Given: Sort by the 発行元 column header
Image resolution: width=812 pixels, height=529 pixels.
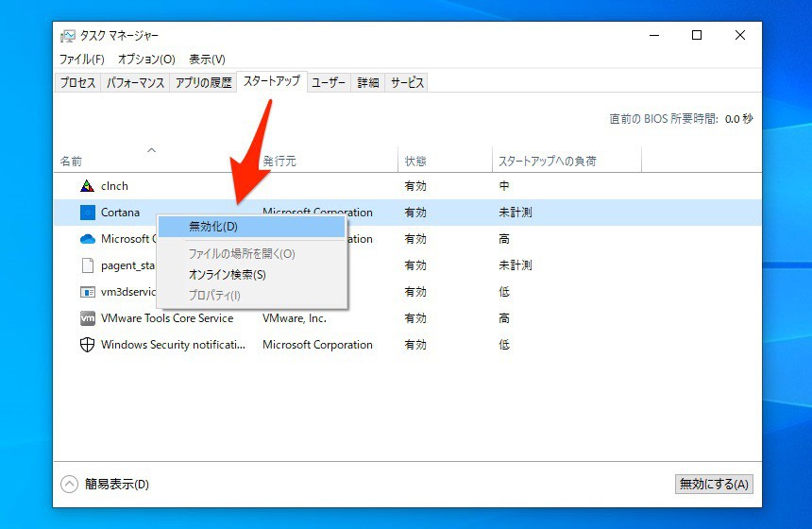Looking at the screenshot, I should pyautogui.click(x=279, y=162).
